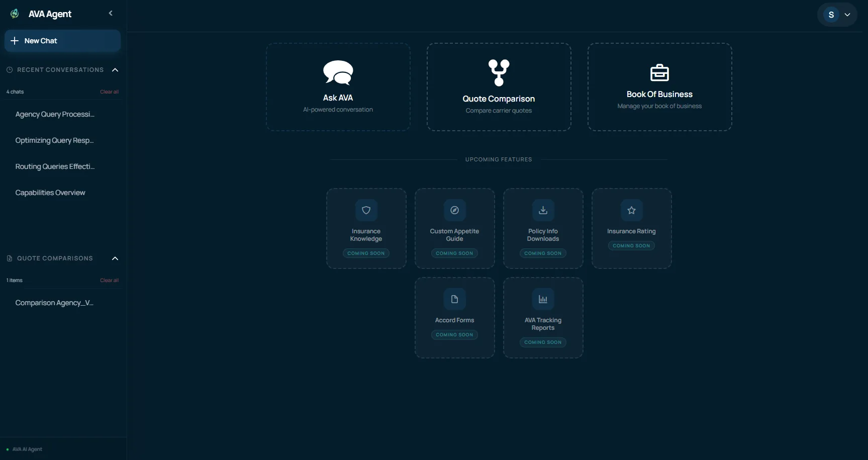Click the AVA AI Agent status text

click(27, 449)
